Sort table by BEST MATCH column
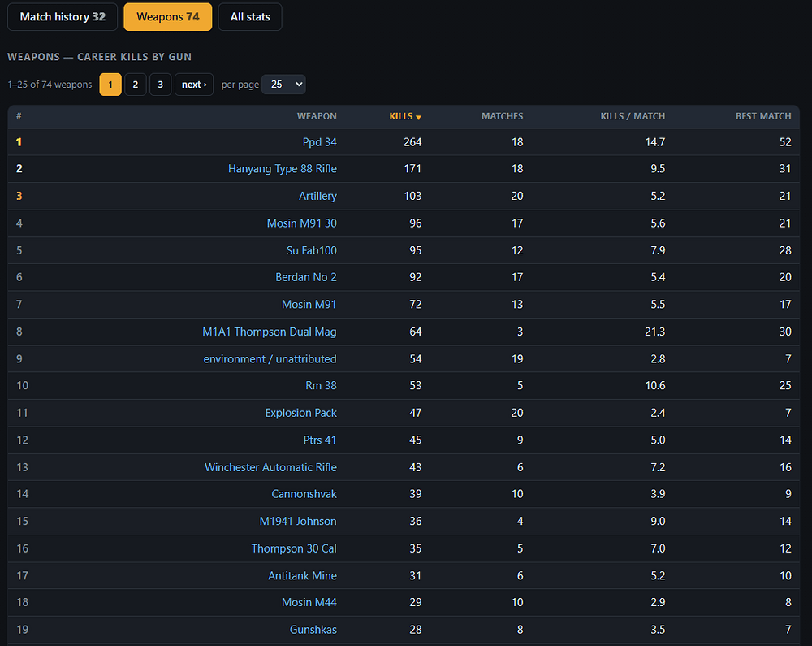The width and height of the screenshot is (812, 646). coord(763,116)
